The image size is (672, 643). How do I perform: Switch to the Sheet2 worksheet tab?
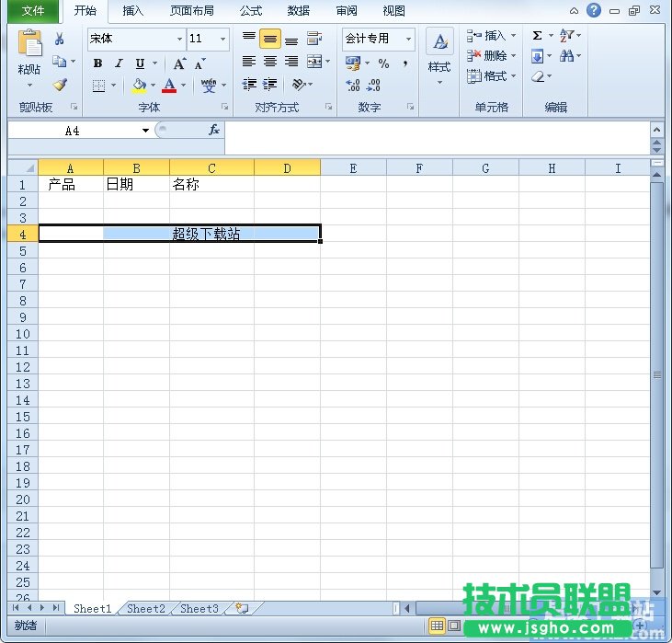click(146, 609)
